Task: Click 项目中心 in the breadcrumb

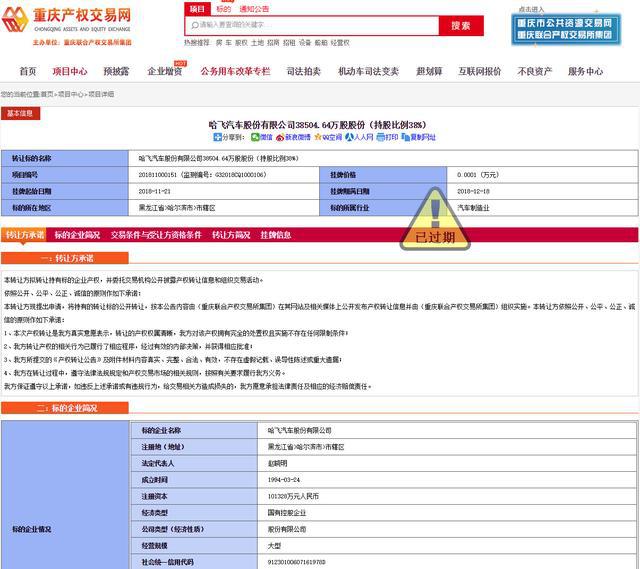Action: point(70,94)
